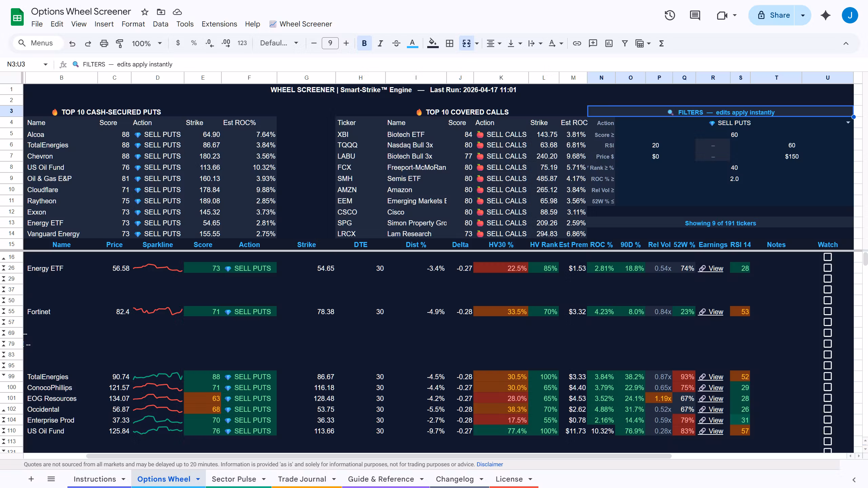
Task: Tick the Watch checkbox for Energy ETF
Action: click(828, 268)
